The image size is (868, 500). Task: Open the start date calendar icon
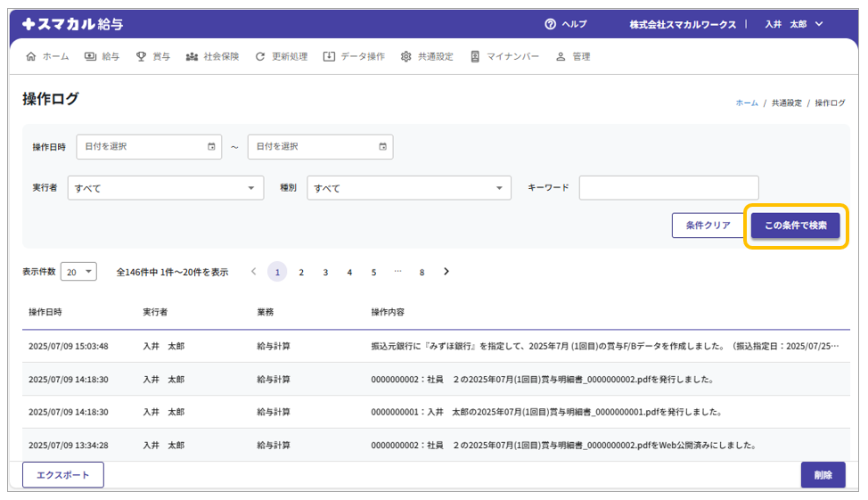coord(211,147)
